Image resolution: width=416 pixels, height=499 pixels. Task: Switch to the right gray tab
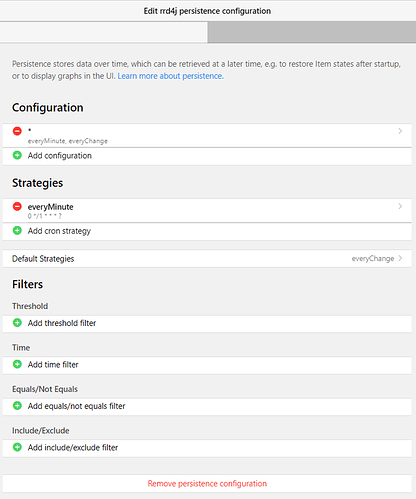[x=312, y=32]
